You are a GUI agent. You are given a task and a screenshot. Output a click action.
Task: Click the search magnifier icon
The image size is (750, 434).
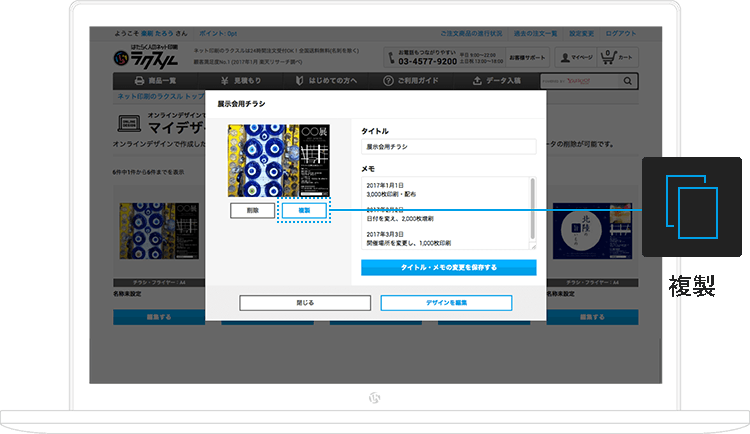[628, 81]
